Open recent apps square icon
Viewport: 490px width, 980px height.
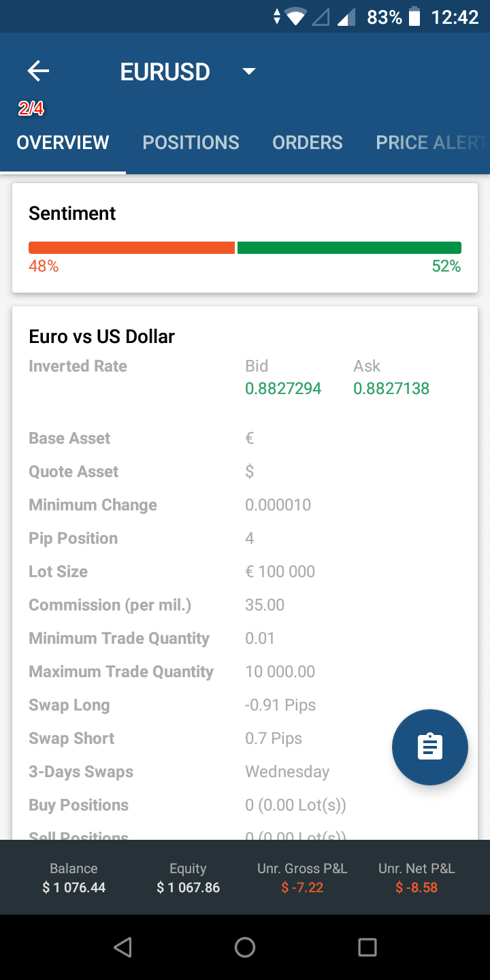[x=367, y=947]
